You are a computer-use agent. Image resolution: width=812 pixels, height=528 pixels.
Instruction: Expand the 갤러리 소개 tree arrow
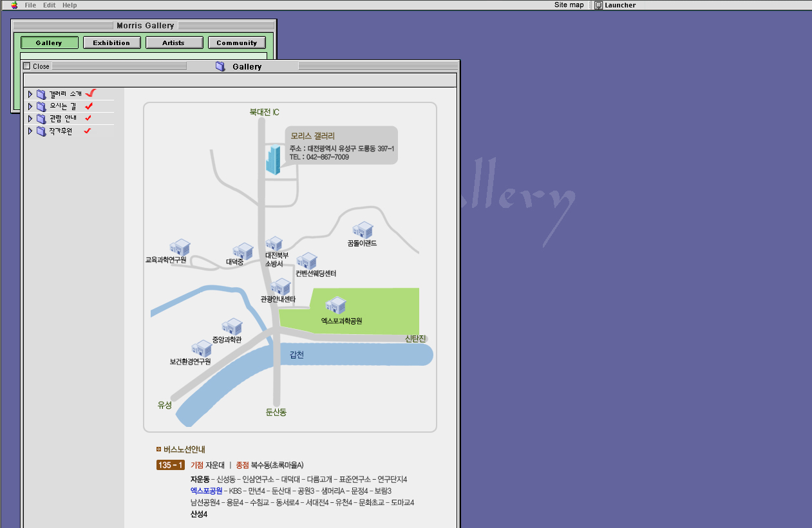(30, 95)
